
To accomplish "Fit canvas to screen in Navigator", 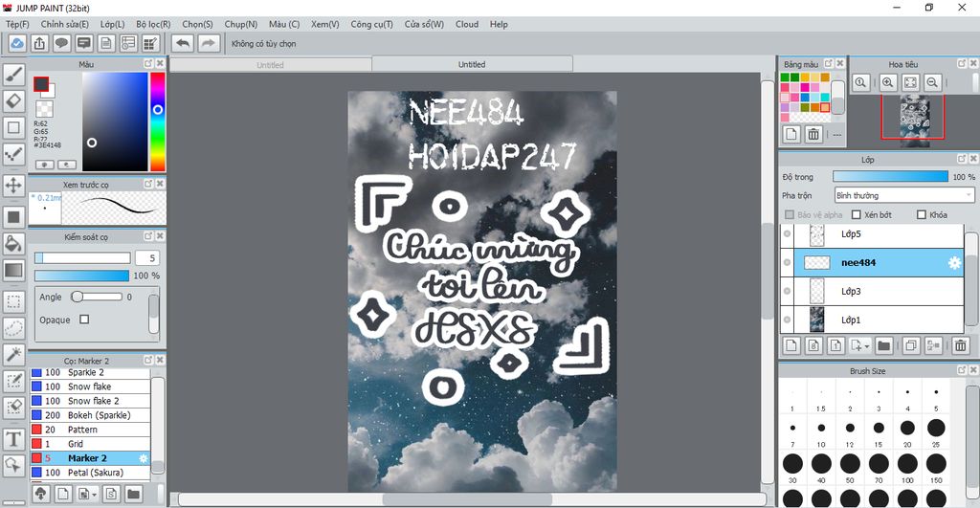I will [x=911, y=82].
